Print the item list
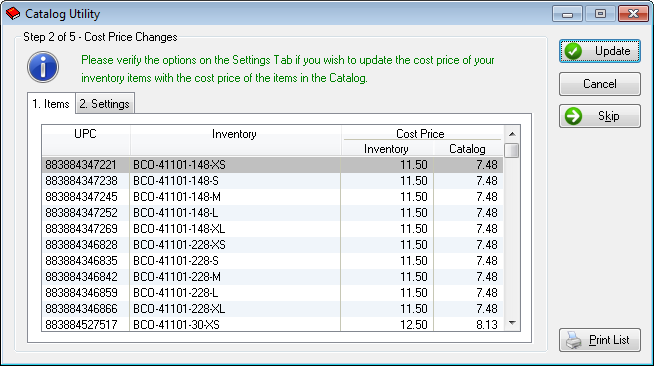This screenshot has height=366, width=654. (599, 340)
